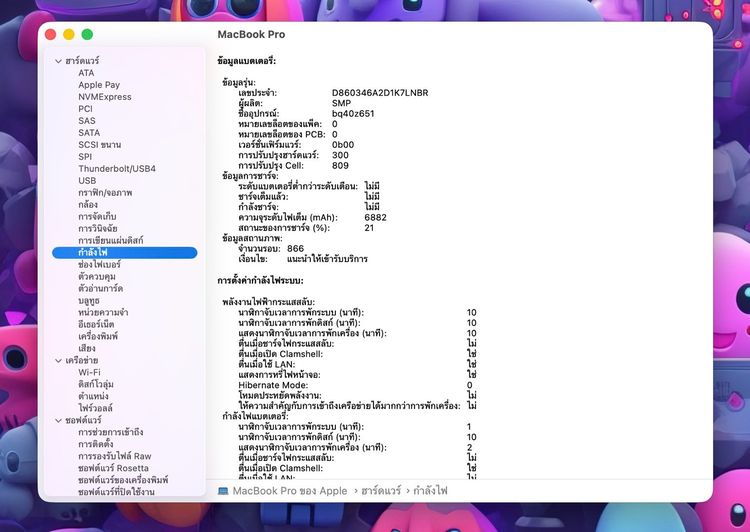Select กล้อง in sidebar
Image resolution: width=750 pixels, height=532 pixels.
point(88,204)
